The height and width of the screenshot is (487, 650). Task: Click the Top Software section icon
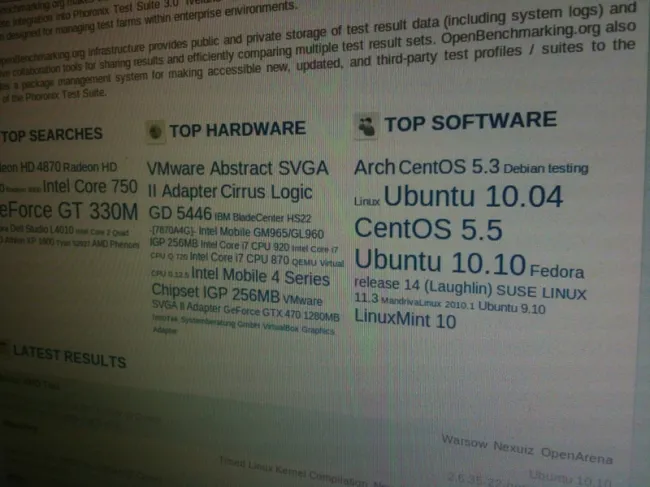click(x=366, y=126)
